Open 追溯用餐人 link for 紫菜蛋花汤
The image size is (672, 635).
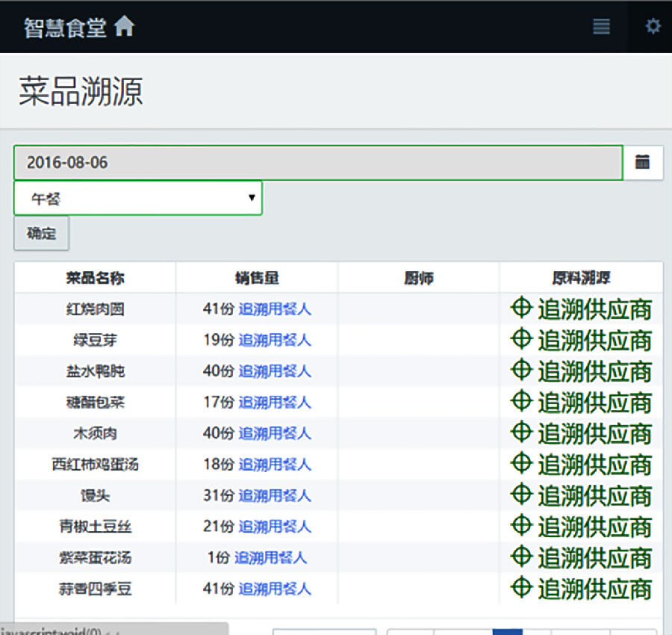(270, 558)
